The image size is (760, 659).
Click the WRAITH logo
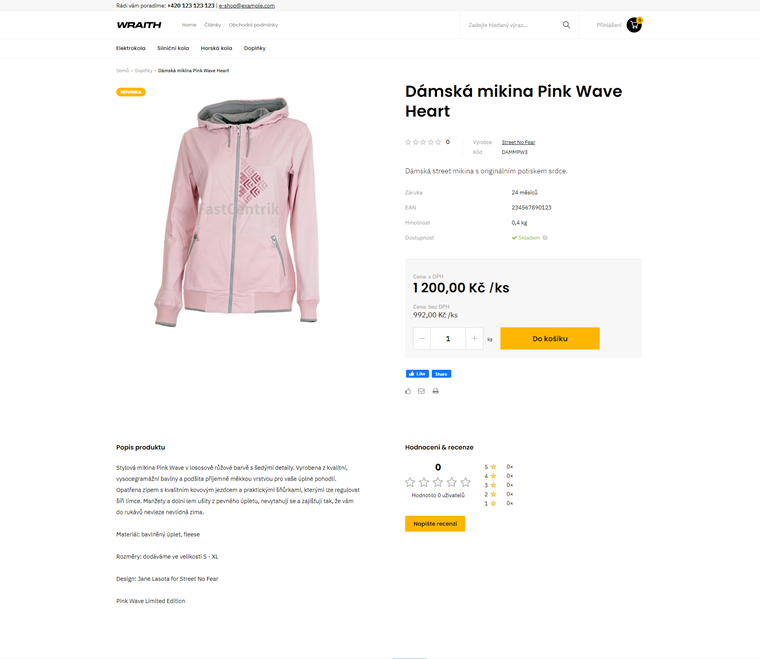pyautogui.click(x=139, y=25)
